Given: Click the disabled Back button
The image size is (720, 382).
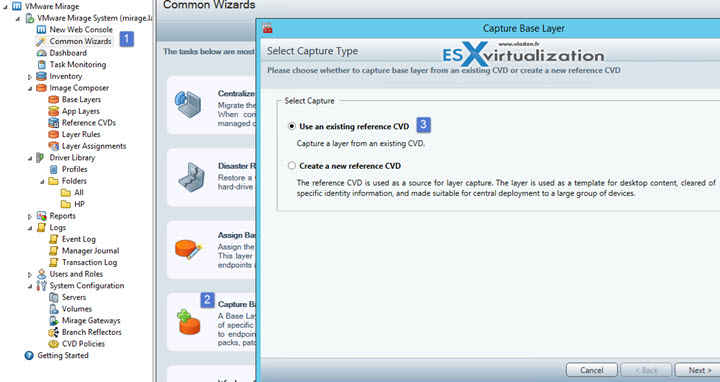Looking at the screenshot, I should 646,370.
